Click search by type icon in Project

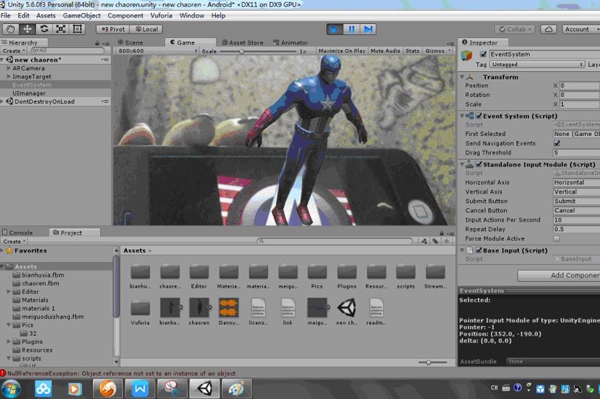pyautogui.click(x=424, y=241)
